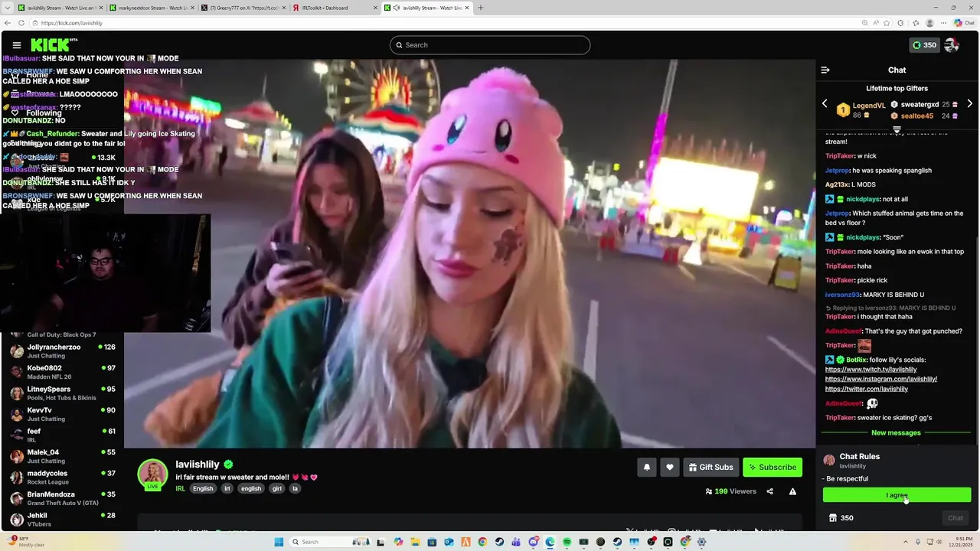The height and width of the screenshot is (551, 980).
Task: Open Spotify from the taskbar
Action: pyautogui.click(x=567, y=542)
